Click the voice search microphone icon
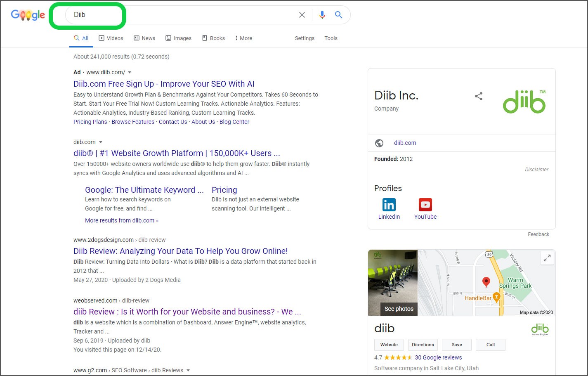 322,15
